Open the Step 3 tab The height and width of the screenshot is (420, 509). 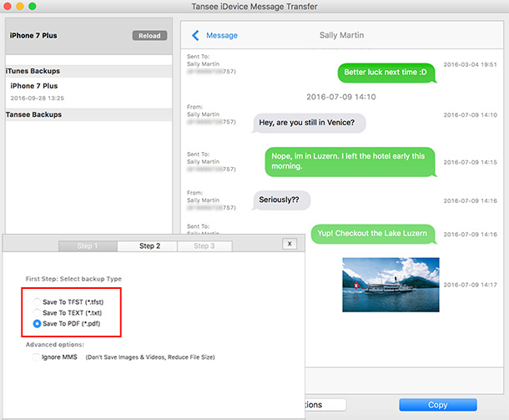(204, 246)
